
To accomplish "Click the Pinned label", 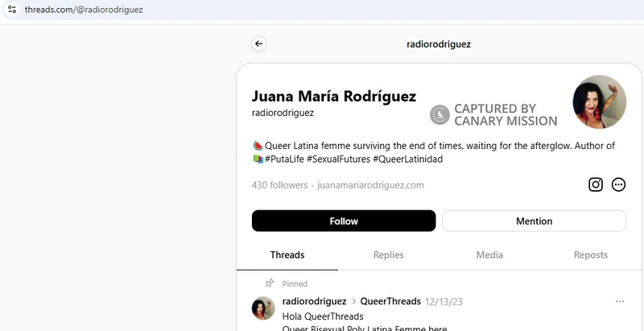I will tap(295, 283).
